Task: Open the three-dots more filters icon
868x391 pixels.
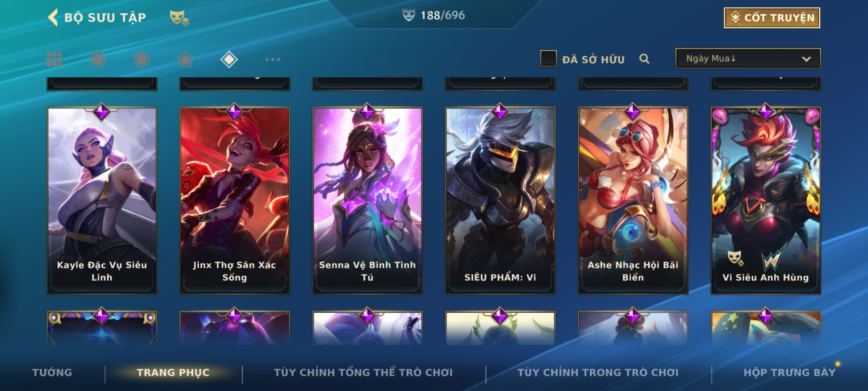Action: click(x=273, y=59)
